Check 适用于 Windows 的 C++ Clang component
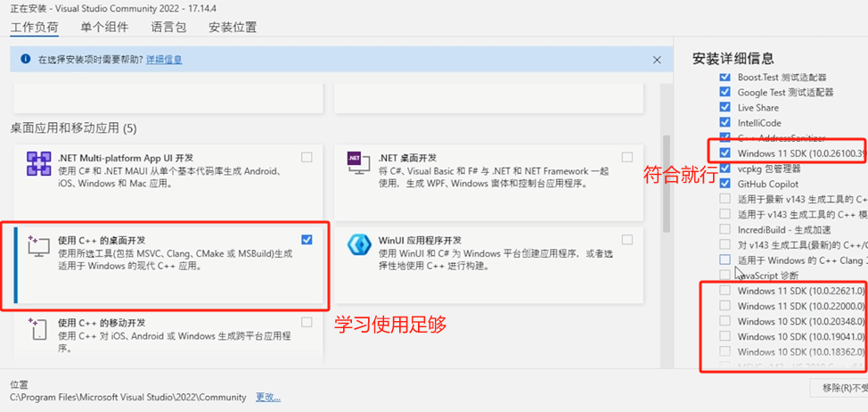868x412 pixels. (x=725, y=260)
